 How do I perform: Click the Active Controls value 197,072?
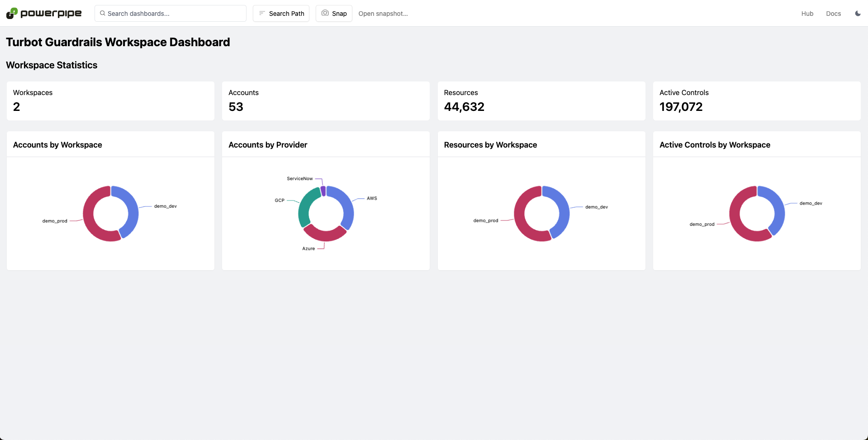[x=681, y=107]
